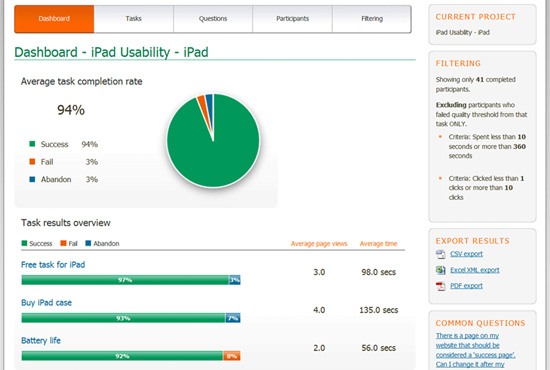Open the Questions tab
Screen dimensions: 550x370
(213, 19)
